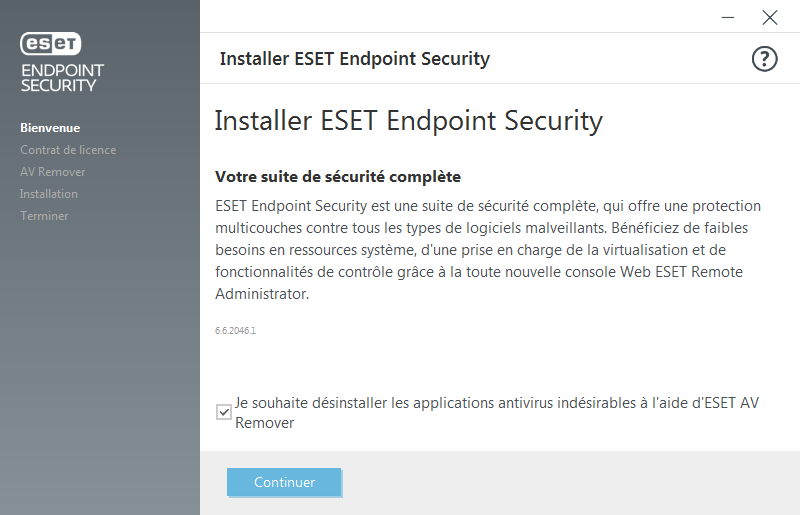Click the gray footer bar beside Continuer
The width and height of the screenshot is (800, 515).
pyautogui.click(x=570, y=482)
